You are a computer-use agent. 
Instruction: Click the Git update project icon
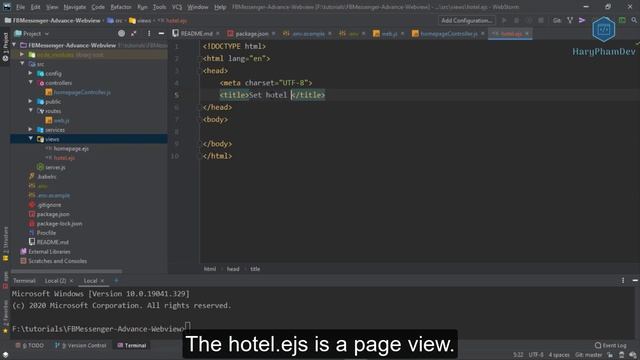pyautogui.click(x=570, y=20)
